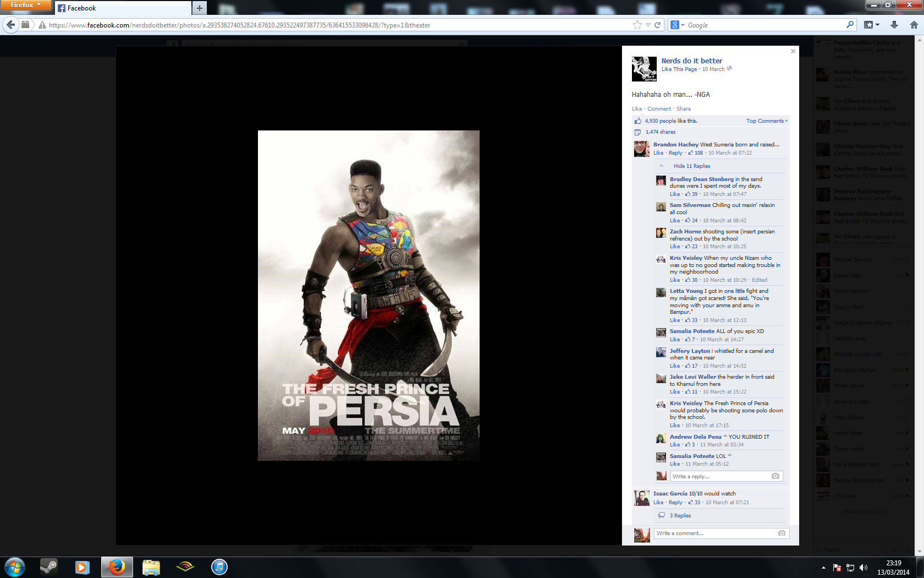Click the site identity warning icon

click(42, 25)
